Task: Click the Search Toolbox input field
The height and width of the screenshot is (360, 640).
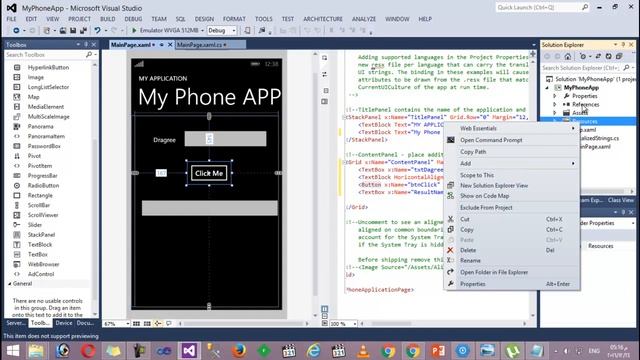Action: [x=45, y=55]
